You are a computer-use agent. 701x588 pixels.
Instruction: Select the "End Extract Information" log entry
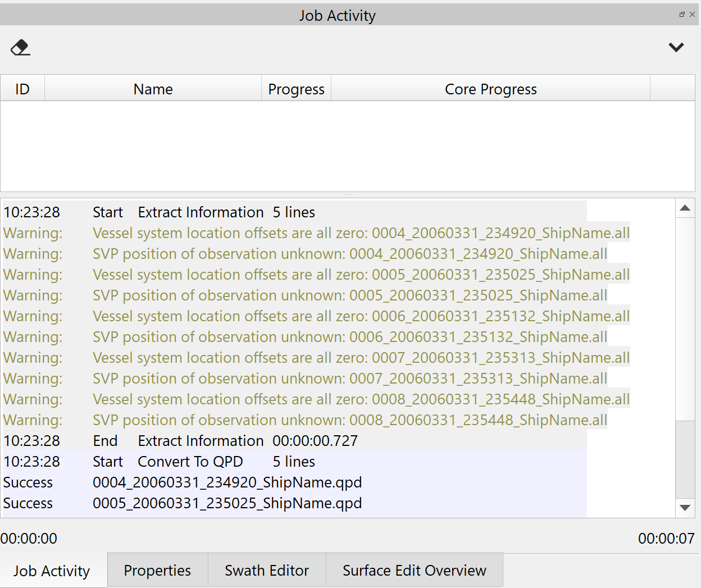click(225, 441)
